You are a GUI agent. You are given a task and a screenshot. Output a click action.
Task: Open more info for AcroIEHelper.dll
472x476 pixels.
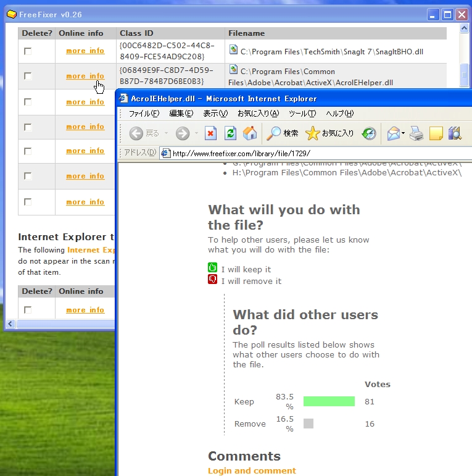tap(85, 76)
